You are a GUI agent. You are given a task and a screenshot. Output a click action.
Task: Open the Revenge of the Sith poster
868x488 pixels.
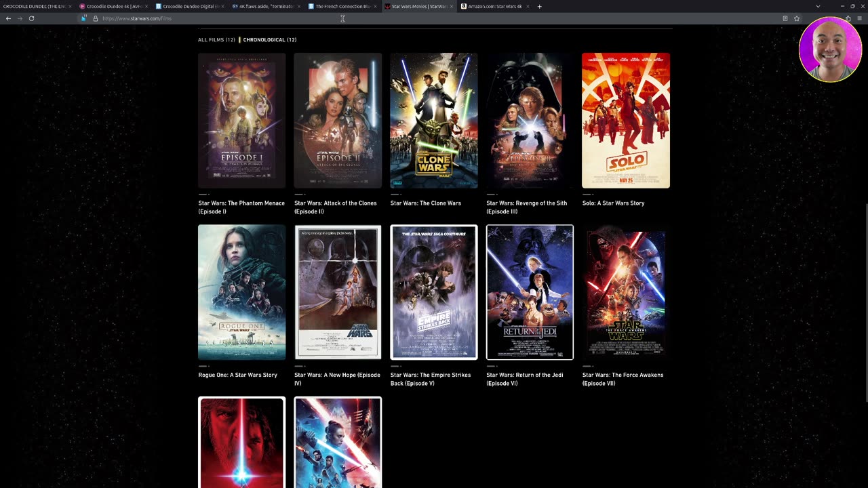[x=530, y=120]
